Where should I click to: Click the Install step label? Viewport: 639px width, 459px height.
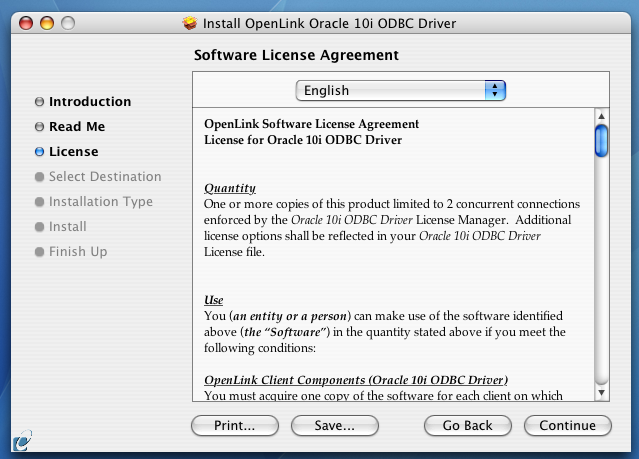click(x=68, y=226)
